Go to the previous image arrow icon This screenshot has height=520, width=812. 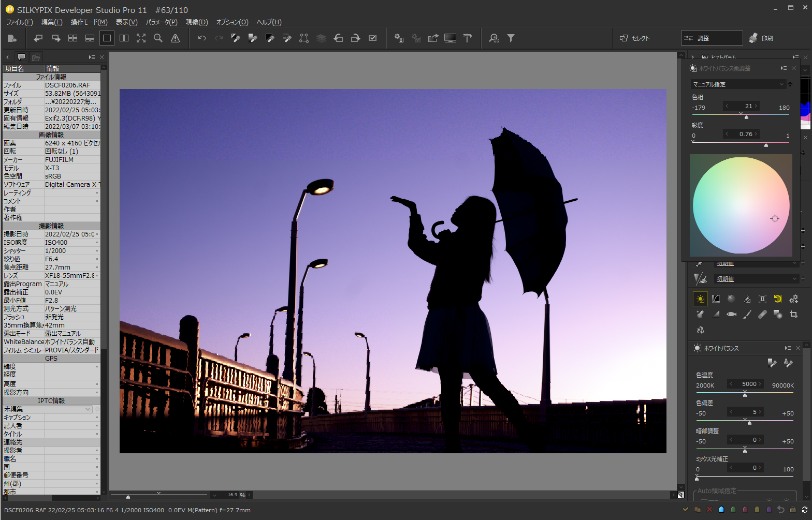38,38
